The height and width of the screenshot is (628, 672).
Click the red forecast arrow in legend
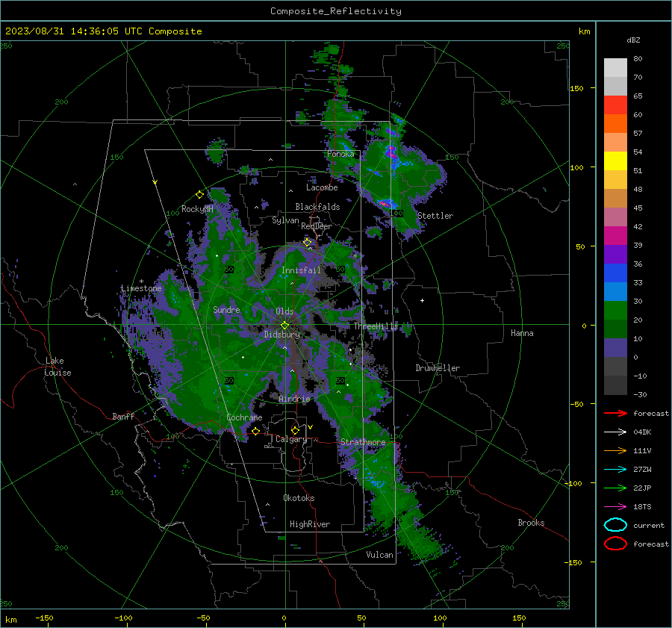coord(615,413)
